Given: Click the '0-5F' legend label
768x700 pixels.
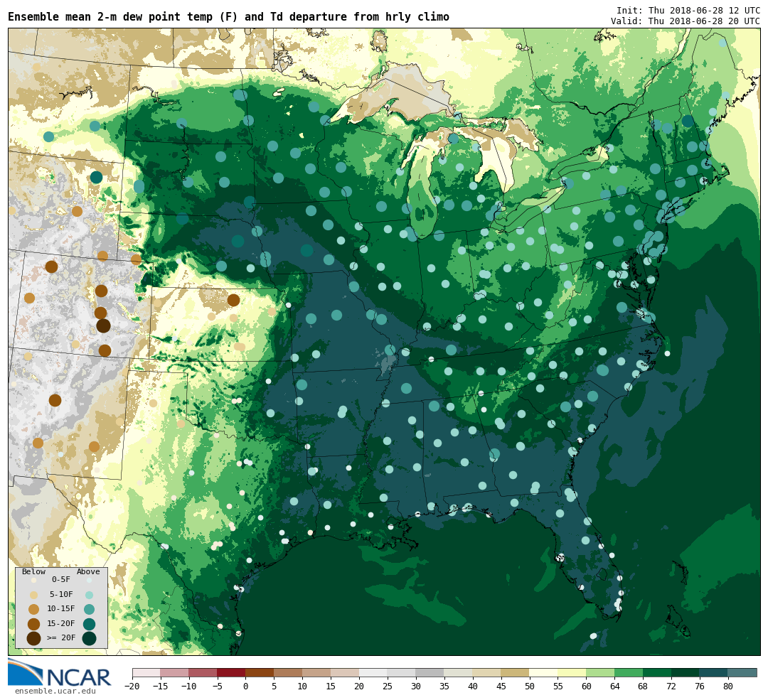Looking at the screenshot, I should (x=61, y=580).
